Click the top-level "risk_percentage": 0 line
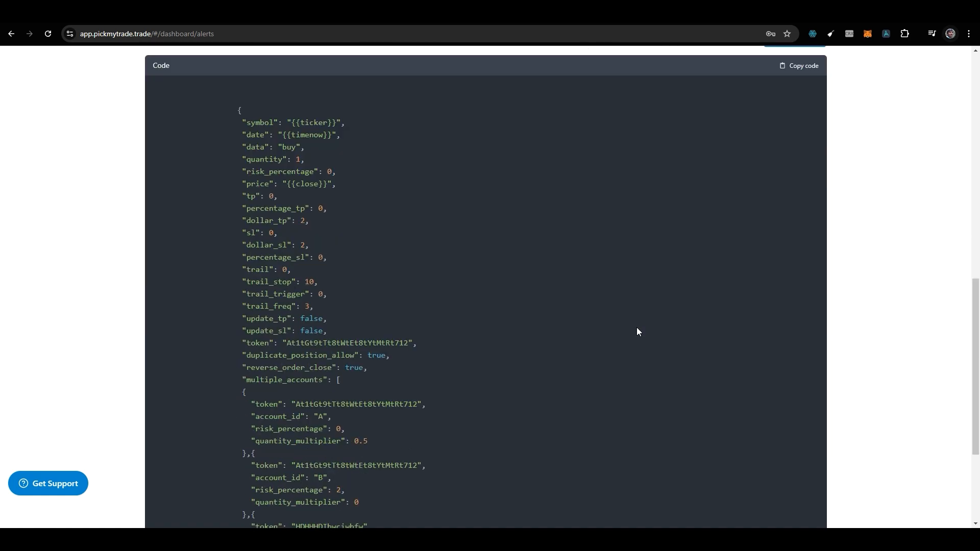980x551 pixels. pos(289,172)
